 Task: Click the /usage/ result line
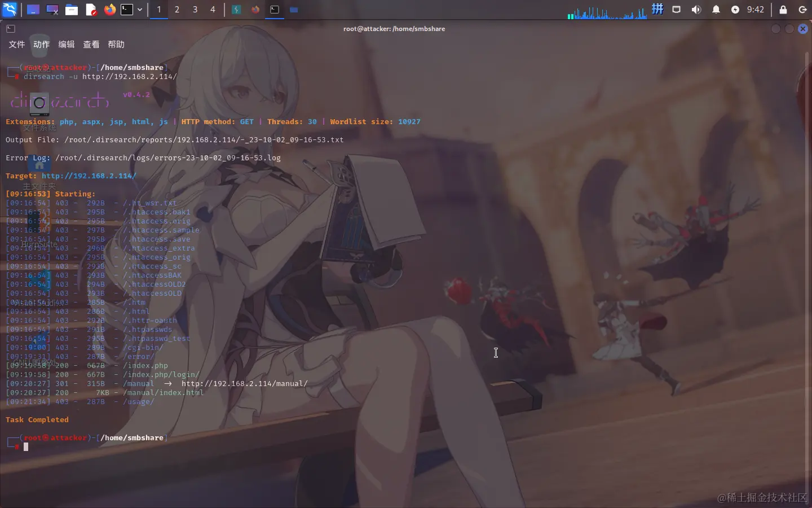coord(80,402)
